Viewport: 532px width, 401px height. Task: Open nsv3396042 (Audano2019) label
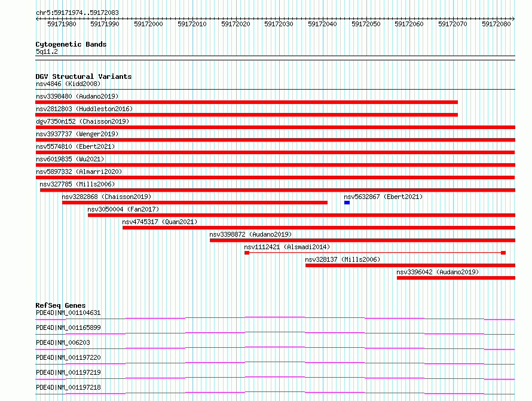tap(438, 272)
